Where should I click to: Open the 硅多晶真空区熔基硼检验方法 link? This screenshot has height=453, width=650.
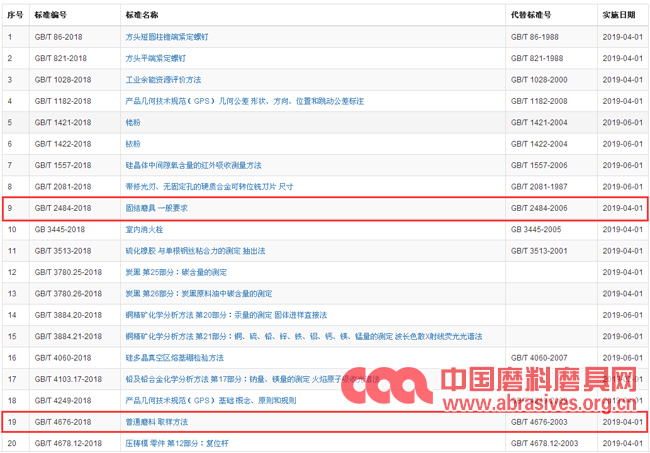tap(174, 358)
